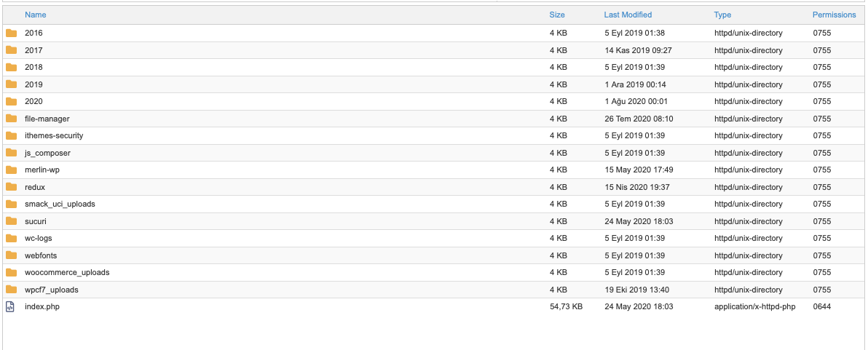Select the ithemes-security folder name
This screenshot has width=868, height=350.
coord(54,135)
